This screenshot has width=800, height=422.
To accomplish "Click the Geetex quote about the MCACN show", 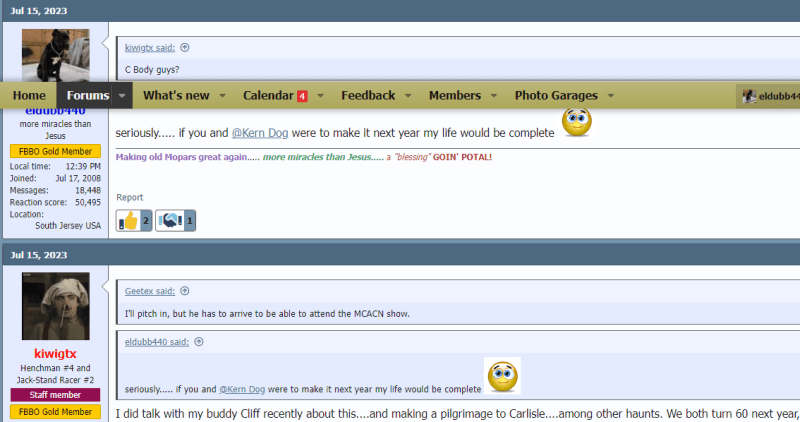I will 267,314.
